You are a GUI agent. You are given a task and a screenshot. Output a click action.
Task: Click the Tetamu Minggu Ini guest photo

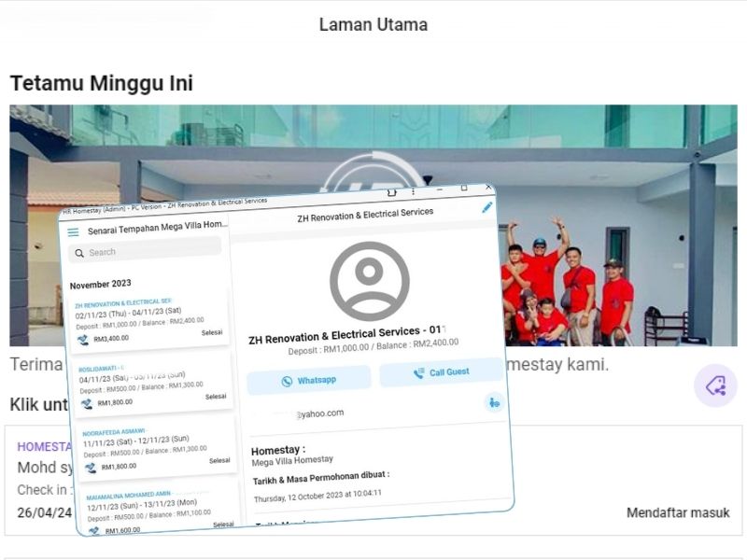coord(373,225)
